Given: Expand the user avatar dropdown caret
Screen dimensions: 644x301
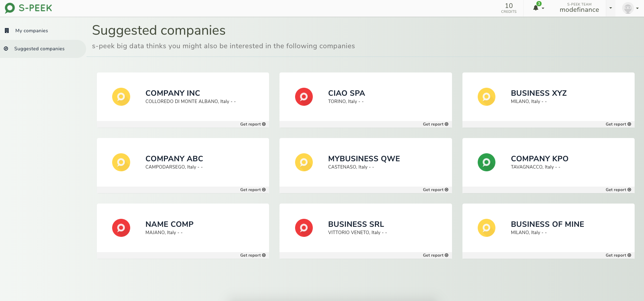Looking at the screenshot, I should pos(637,8).
